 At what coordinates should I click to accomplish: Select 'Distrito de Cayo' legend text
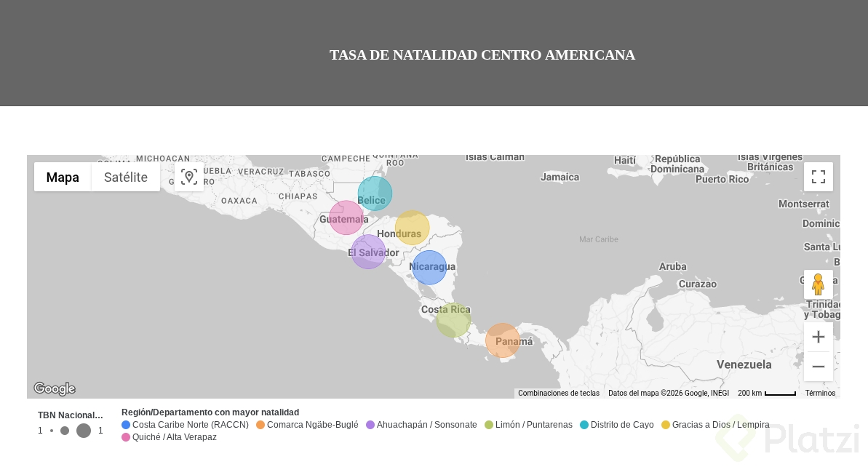(622, 425)
